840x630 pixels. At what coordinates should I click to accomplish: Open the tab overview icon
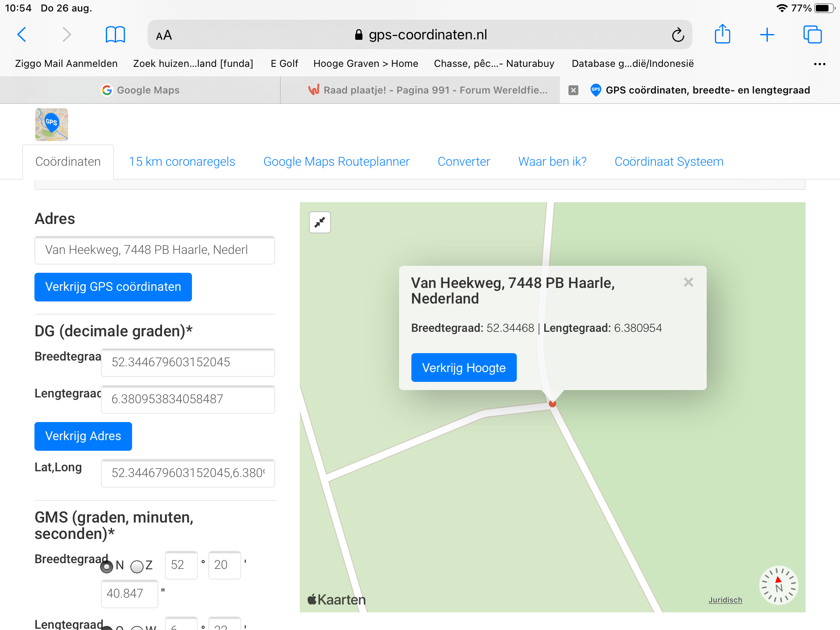[x=812, y=34]
